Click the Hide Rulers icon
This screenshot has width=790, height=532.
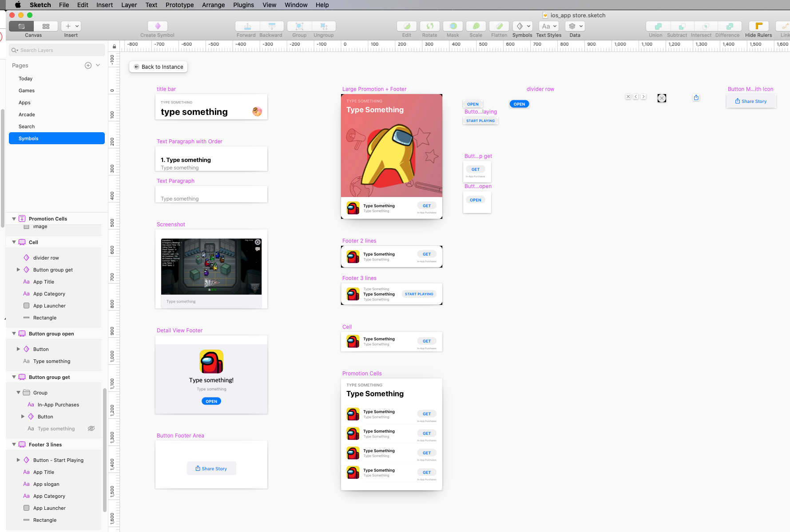pyautogui.click(x=758, y=26)
